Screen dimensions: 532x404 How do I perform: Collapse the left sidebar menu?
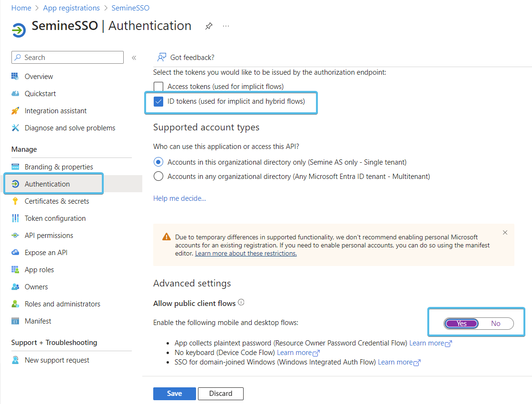tap(134, 58)
